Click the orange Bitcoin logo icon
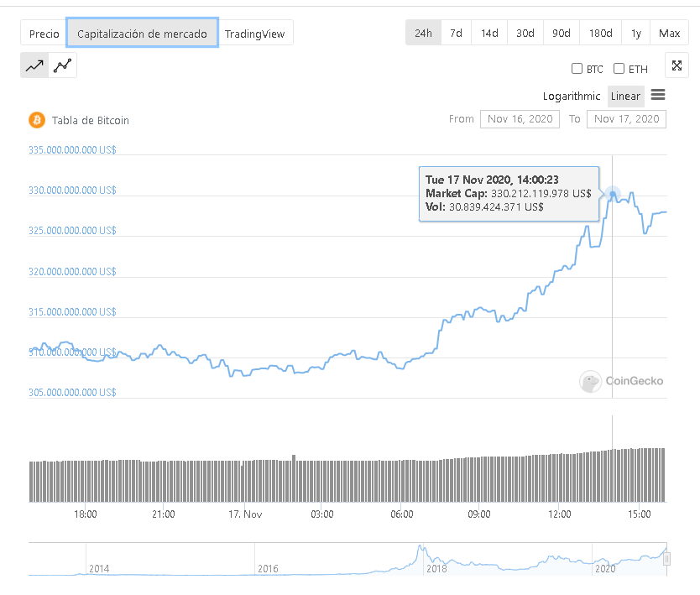Screen dimensions: 700x595 tap(37, 120)
